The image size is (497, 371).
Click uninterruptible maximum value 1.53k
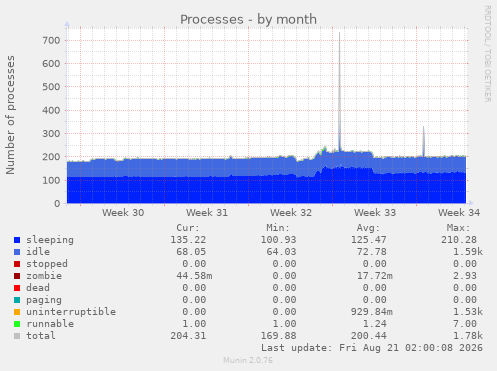pyautogui.click(x=468, y=312)
